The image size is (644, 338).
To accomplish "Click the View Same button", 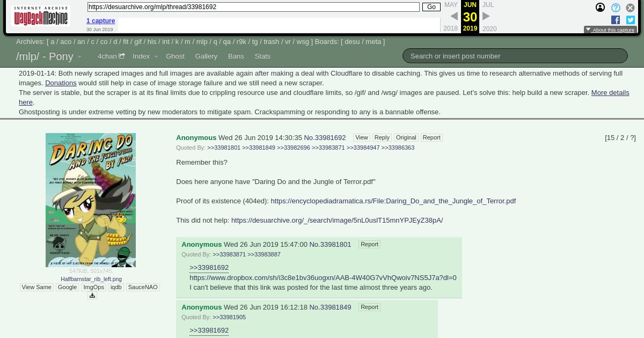I will click(36, 287).
